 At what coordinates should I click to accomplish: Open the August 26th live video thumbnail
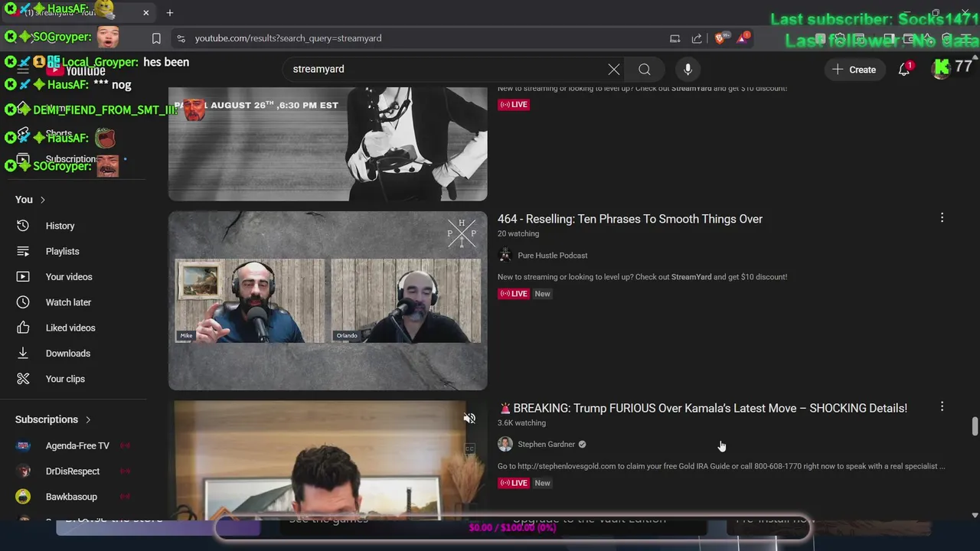pos(328,144)
